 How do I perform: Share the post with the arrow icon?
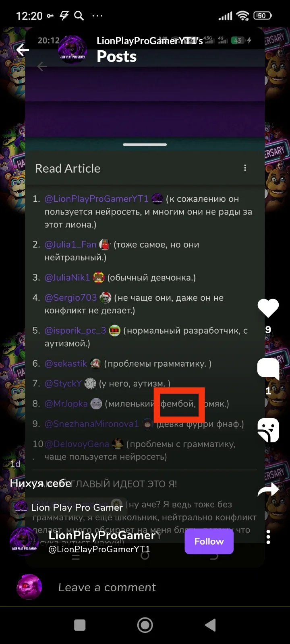[x=268, y=489]
